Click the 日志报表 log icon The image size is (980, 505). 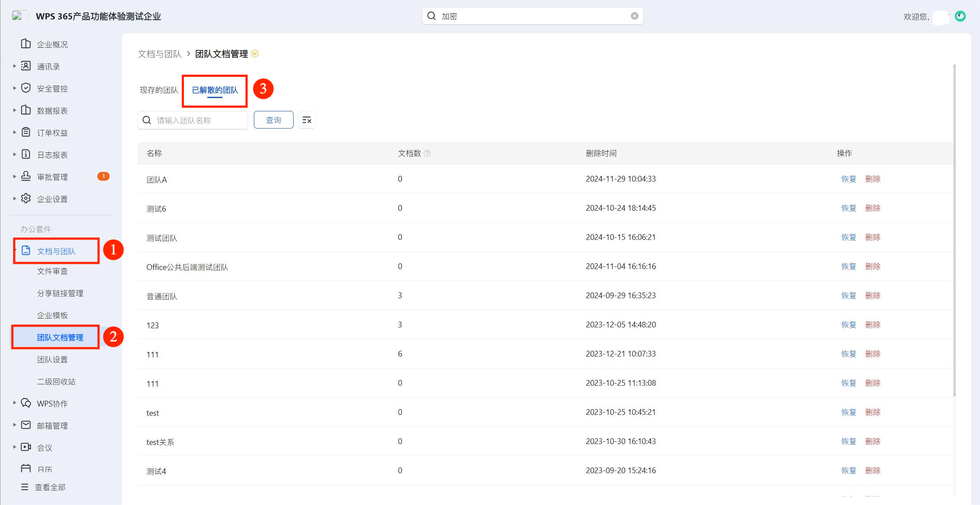pyautogui.click(x=26, y=154)
